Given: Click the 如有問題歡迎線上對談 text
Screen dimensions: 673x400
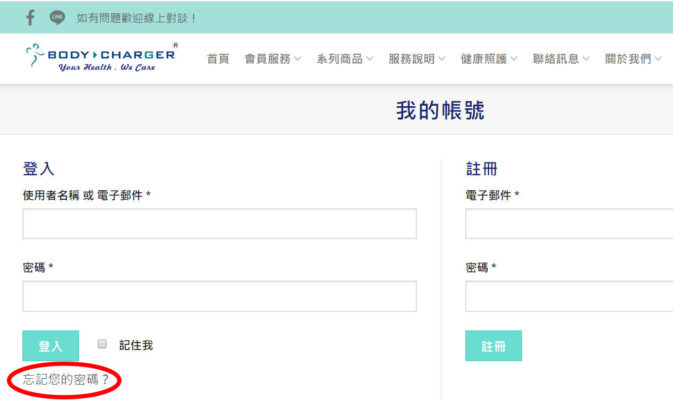Looking at the screenshot, I should (137, 18).
